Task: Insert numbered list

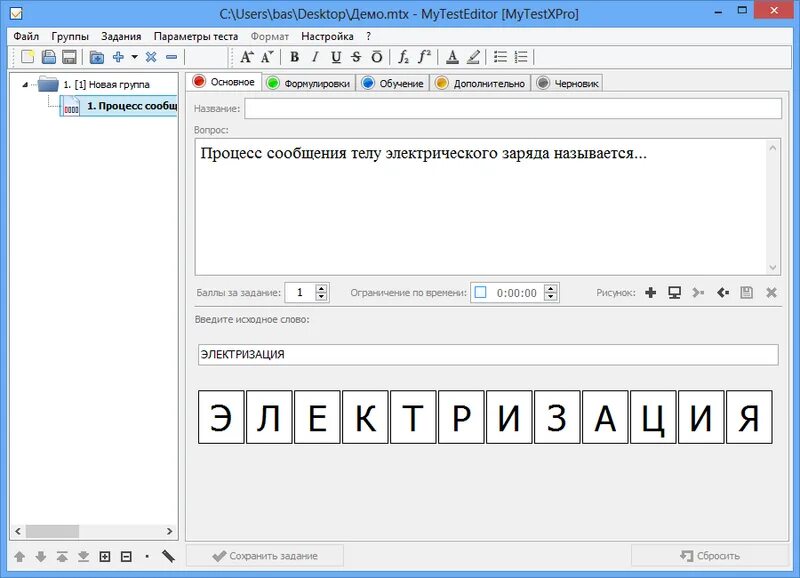Action: (521, 57)
